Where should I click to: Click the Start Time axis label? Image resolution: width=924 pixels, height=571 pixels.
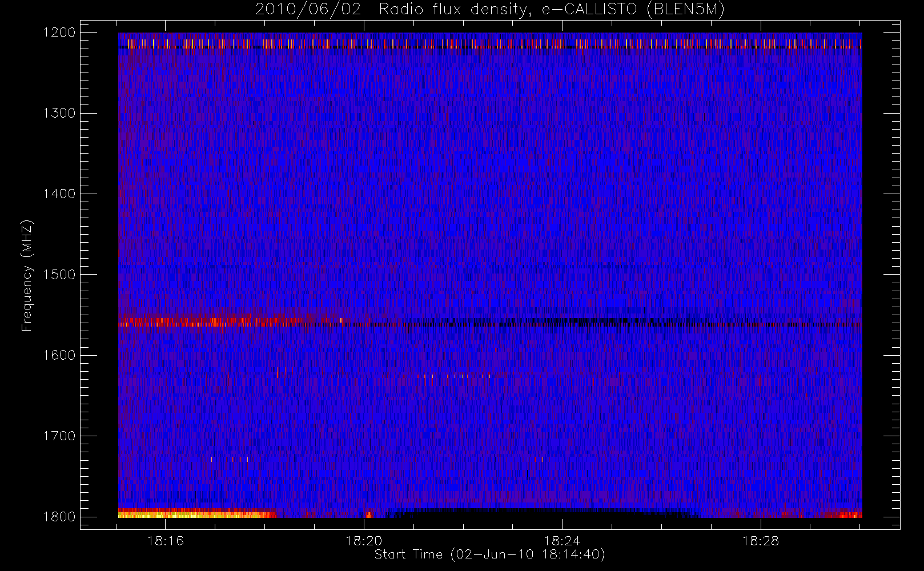489,554
